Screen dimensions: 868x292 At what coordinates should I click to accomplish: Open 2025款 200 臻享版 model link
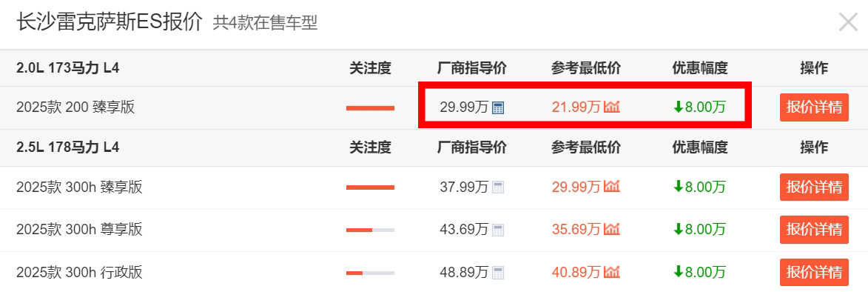point(75,107)
